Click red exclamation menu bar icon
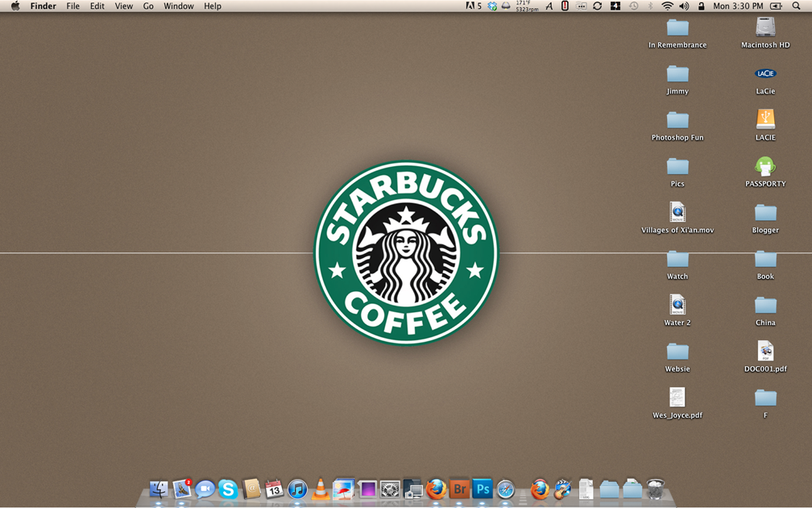812x508 pixels. 565,6
